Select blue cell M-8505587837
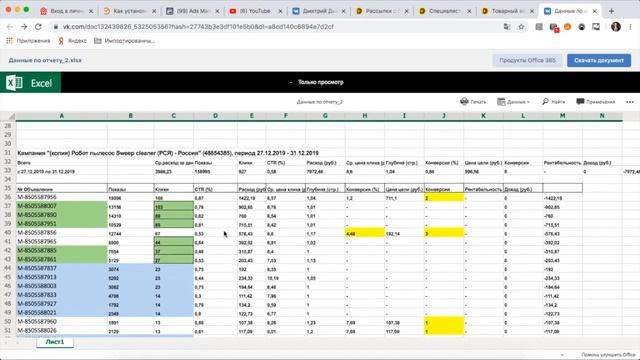The height and width of the screenshot is (360, 640). [x=62, y=269]
